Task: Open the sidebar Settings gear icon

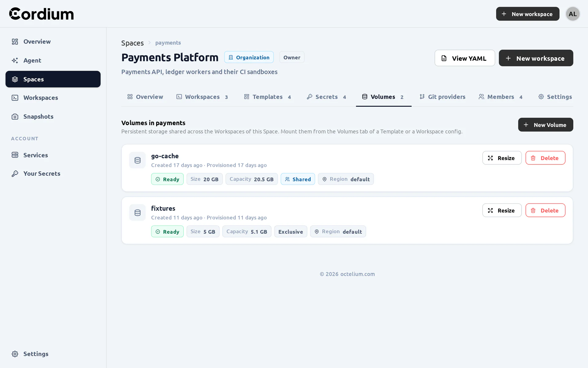Action: [x=15, y=354]
